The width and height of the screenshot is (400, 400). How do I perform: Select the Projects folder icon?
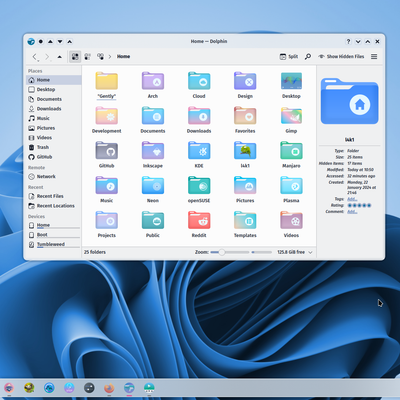coord(107,220)
